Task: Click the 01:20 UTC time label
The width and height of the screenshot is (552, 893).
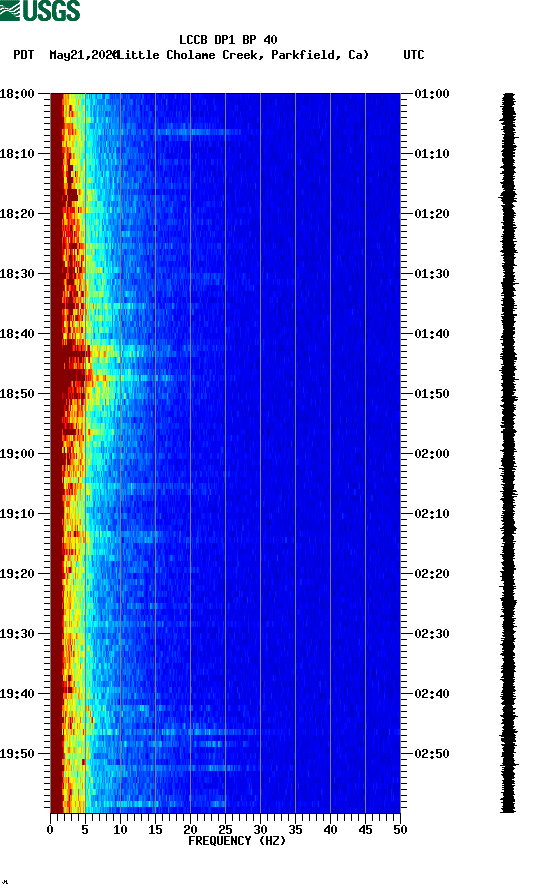Action: pos(432,214)
